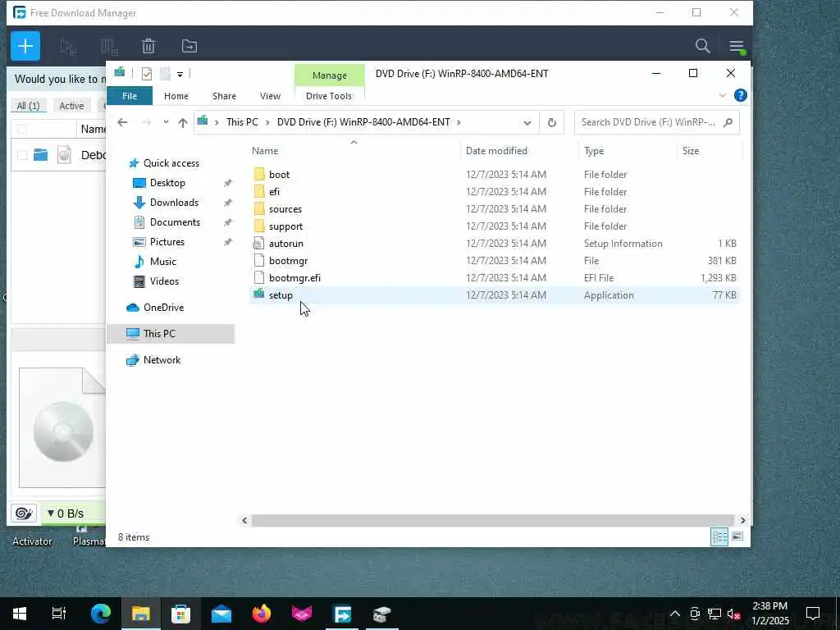Open Pictures in navigation pane

tap(167, 242)
